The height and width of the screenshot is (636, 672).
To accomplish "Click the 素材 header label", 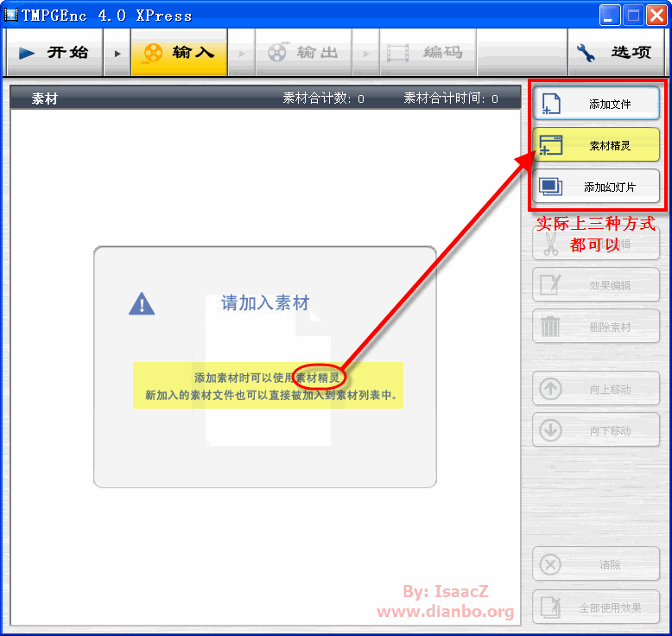I will click(45, 99).
